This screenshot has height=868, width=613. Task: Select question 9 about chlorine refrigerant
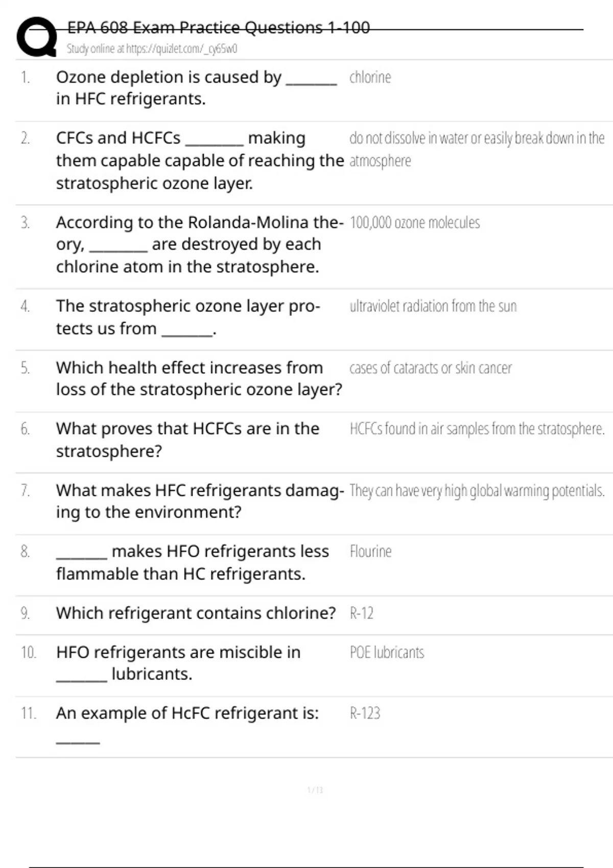click(196, 613)
